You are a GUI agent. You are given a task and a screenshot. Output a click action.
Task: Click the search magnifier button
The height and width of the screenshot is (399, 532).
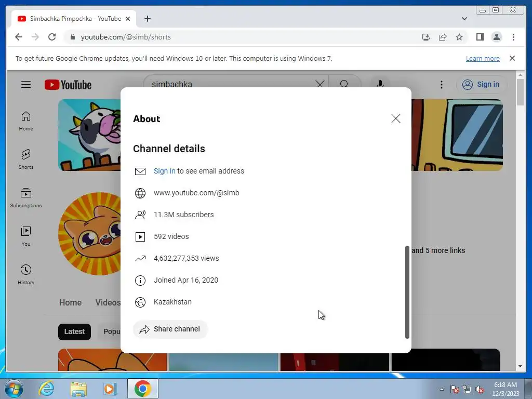344,84
